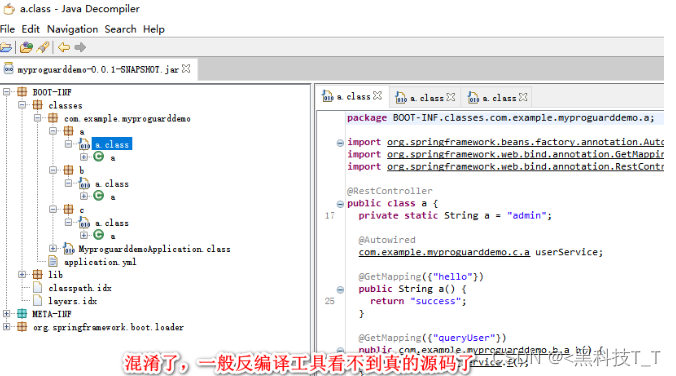Viewport: 676px width, 376px height.
Task: Collapse com.example.myproguarddemo package node
Action: click(x=38, y=118)
